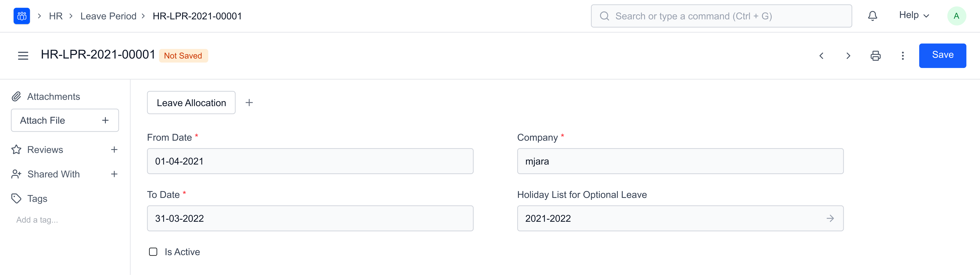Add a new review with plus icon
The height and width of the screenshot is (275, 980).
114,150
